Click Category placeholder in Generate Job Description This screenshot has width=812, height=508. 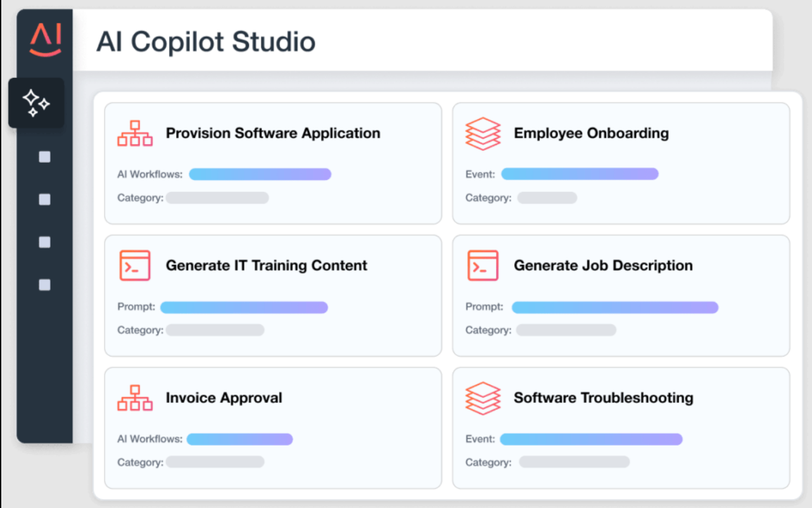click(566, 330)
